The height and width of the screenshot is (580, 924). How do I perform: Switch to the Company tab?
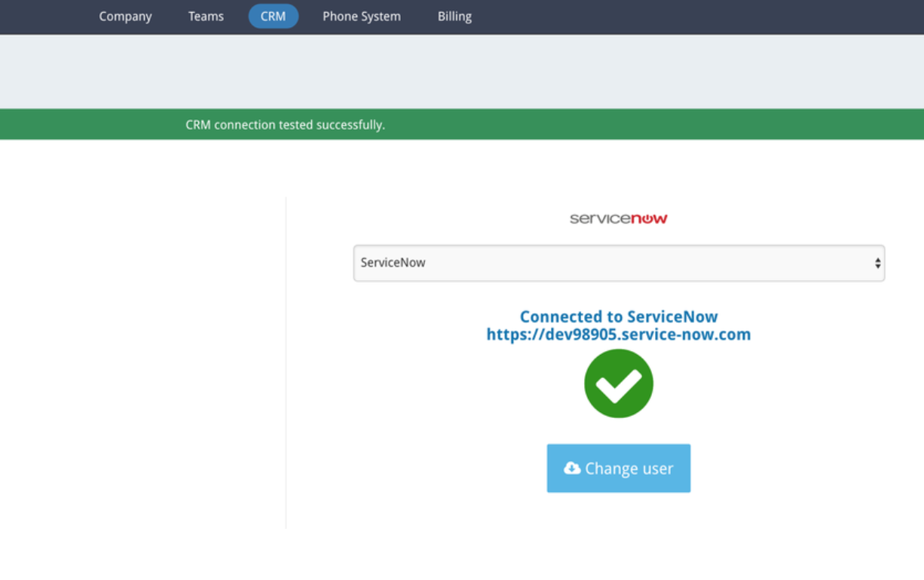click(x=125, y=16)
